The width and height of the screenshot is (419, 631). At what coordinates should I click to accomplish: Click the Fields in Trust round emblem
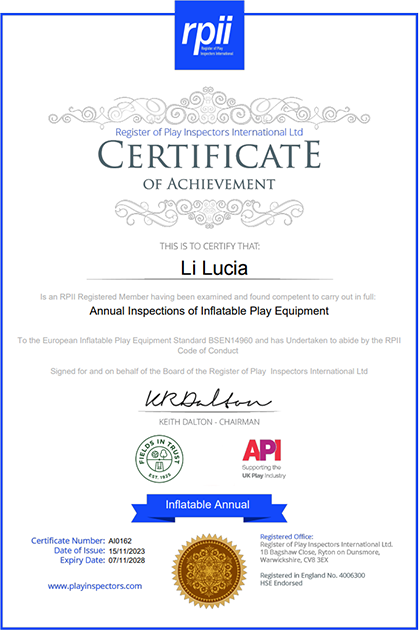pos(159,459)
